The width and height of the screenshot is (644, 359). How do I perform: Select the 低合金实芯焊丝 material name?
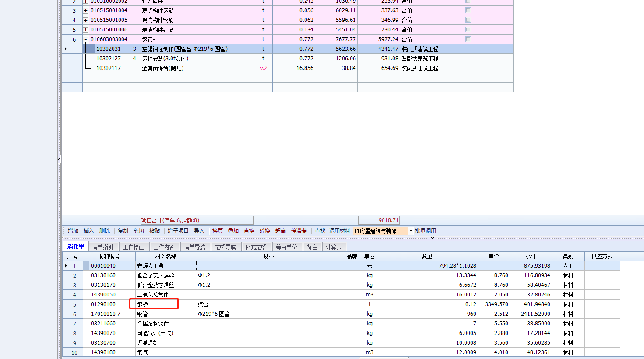[x=155, y=275]
